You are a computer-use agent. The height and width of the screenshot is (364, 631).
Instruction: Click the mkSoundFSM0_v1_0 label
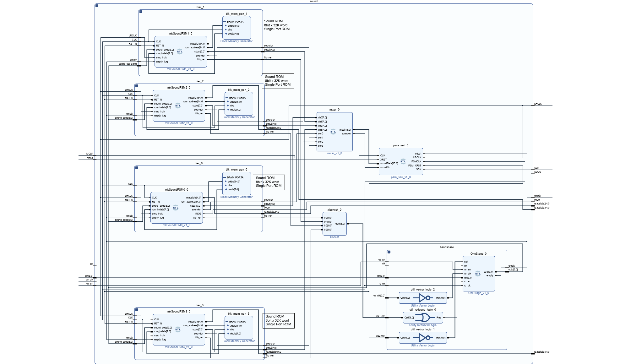[176, 225]
